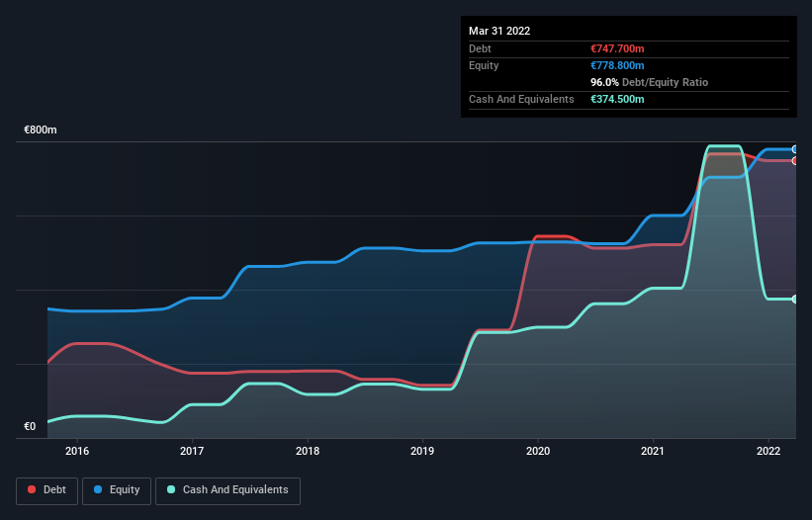Click Cash And Equivalents label in tooltip
The image size is (812, 520).
coord(521,99)
